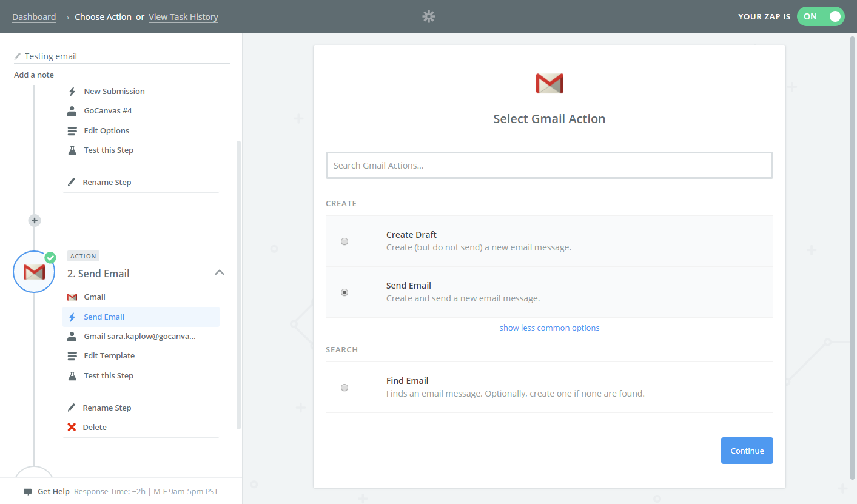The height and width of the screenshot is (504, 857).
Task: Click the red X Delete icon
Action: pos(72,427)
